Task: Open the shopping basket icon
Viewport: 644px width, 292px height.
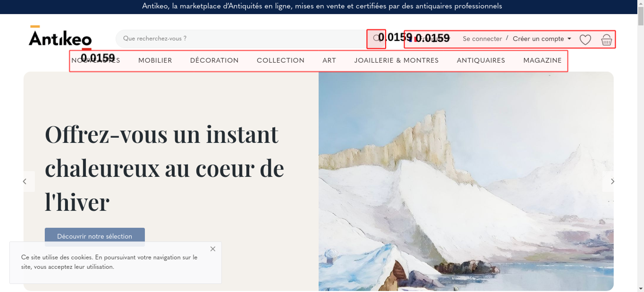Action: coord(606,40)
